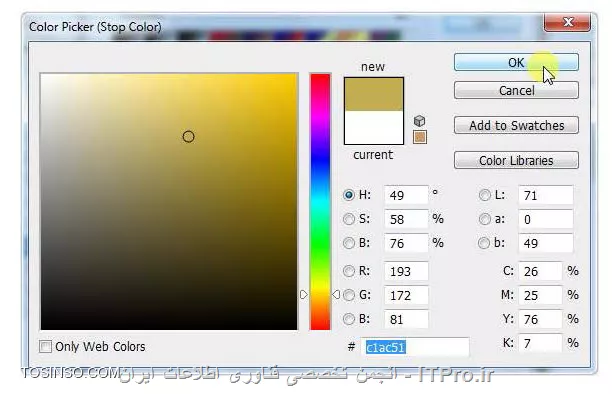Click the blue field showing 81
The width and height of the screenshot is (612, 394).
[406, 319]
